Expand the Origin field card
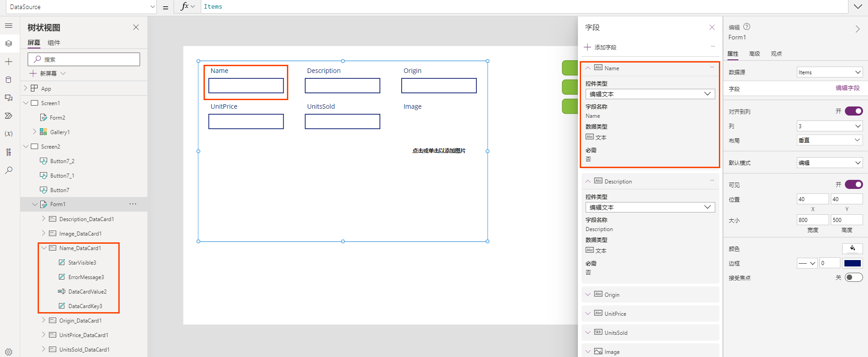The image size is (868, 357). (588, 294)
